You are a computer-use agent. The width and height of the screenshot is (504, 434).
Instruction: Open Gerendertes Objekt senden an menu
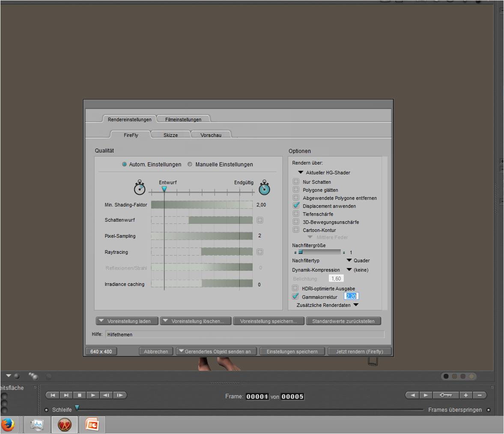(x=216, y=352)
